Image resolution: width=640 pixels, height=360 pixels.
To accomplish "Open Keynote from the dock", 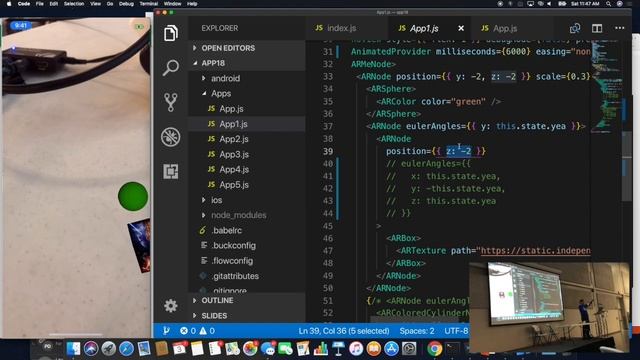I will [338, 349].
